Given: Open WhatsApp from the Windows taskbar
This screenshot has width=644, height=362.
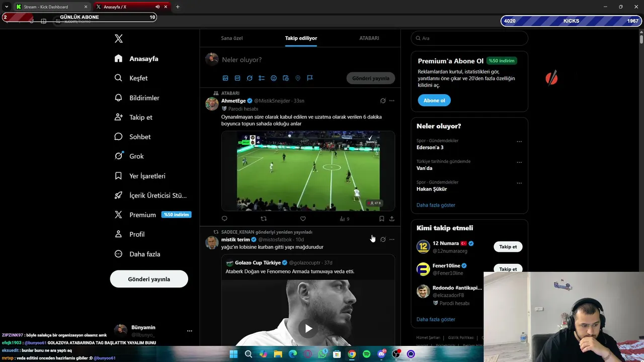Looking at the screenshot, I should (x=323, y=354).
